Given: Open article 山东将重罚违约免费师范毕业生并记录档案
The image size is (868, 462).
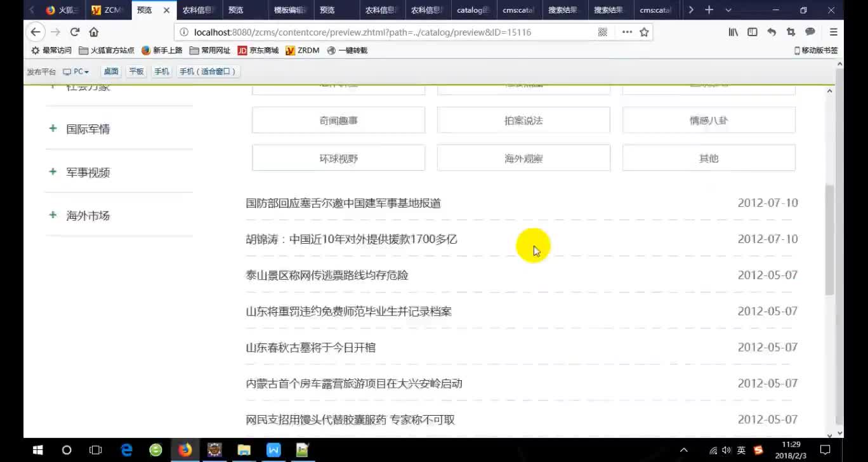Looking at the screenshot, I should pos(349,312).
